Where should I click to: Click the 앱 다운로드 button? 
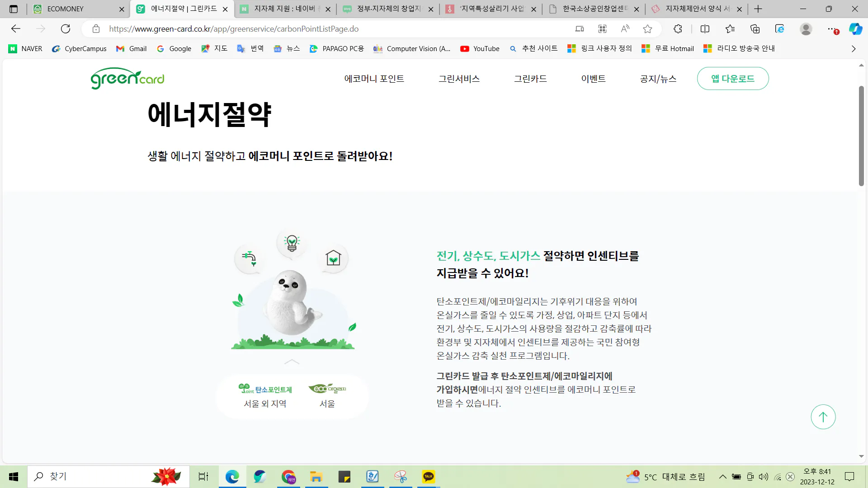[x=732, y=79]
